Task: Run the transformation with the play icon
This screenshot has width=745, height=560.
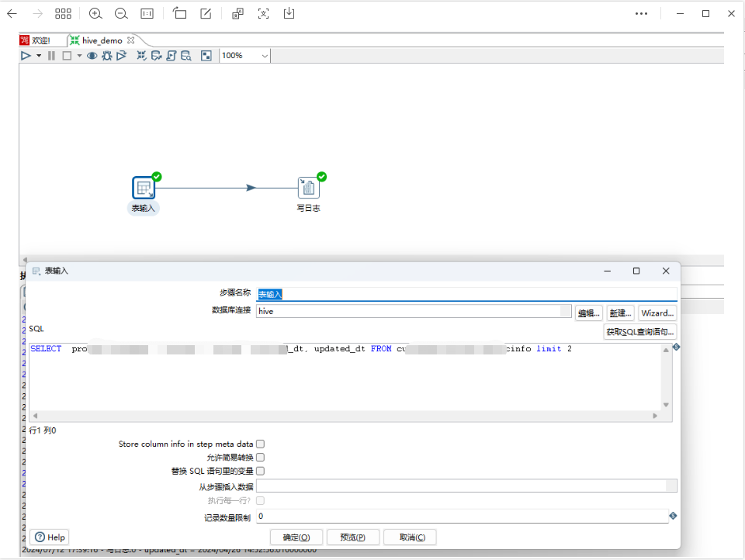Action: pyautogui.click(x=26, y=56)
